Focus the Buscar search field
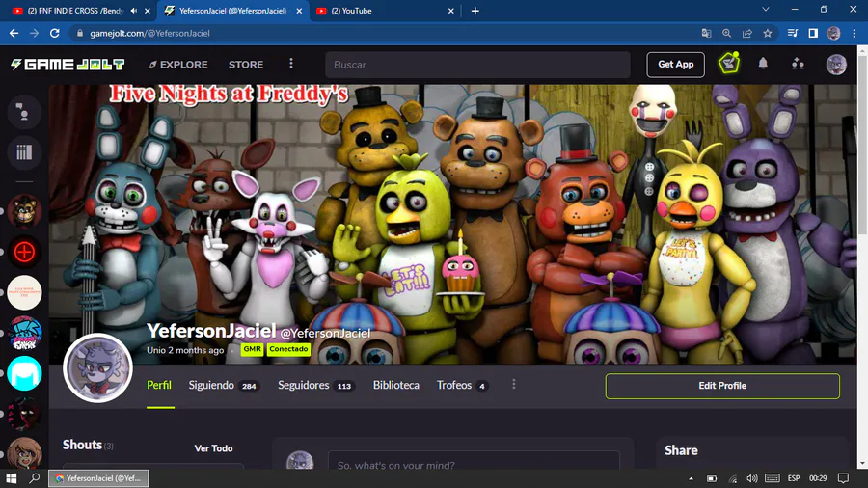 click(477, 65)
